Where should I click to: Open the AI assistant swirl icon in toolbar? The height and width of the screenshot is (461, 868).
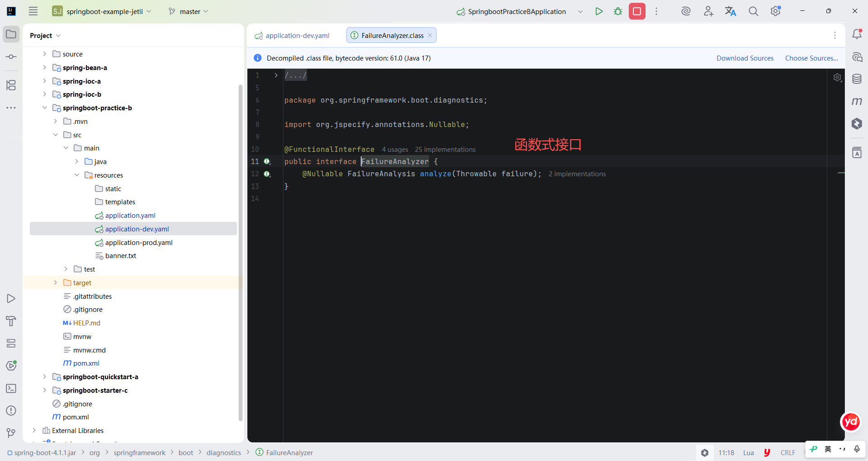[x=686, y=11]
